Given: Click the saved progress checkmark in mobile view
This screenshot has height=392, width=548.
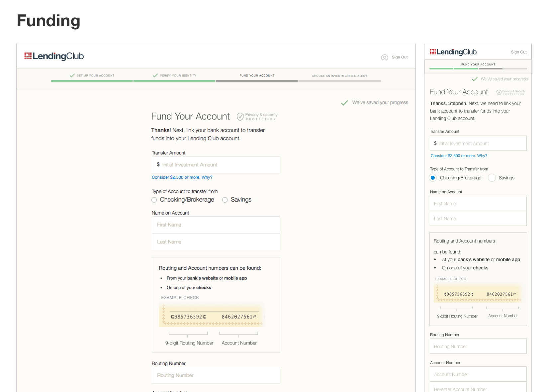Looking at the screenshot, I should coord(475,79).
